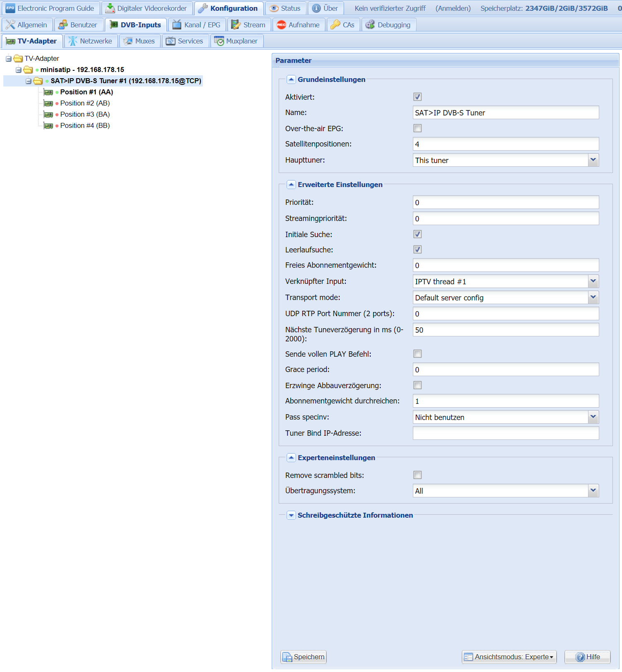The image size is (622, 672).
Task: Click the key icon on the CAs tab
Action: [335, 25]
